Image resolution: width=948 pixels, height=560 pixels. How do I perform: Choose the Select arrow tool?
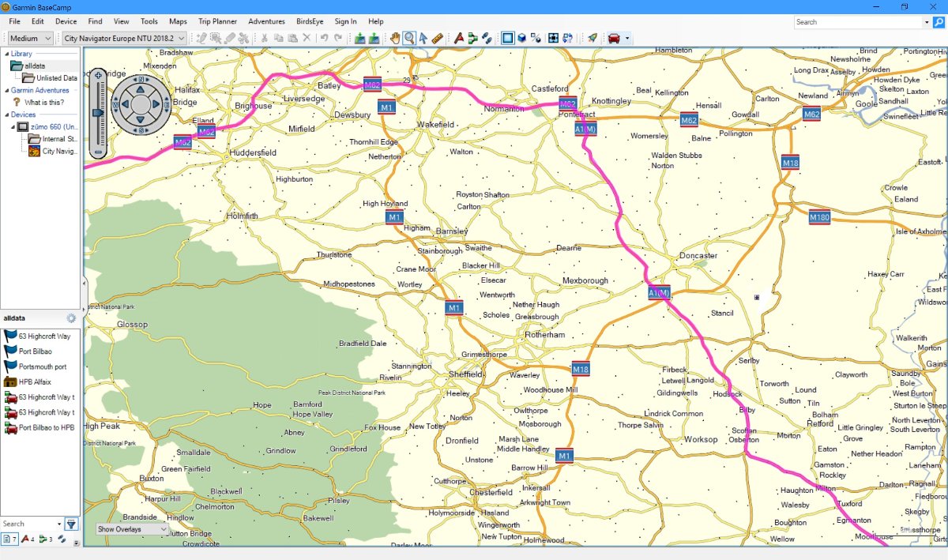click(x=423, y=38)
